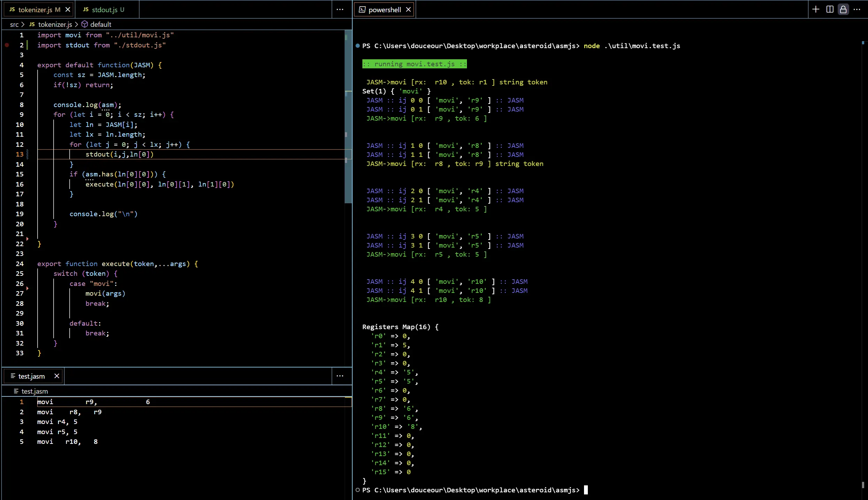Click the tokenizer.js breadcrumb segment
The image size is (868, 500).
(51, 24)
